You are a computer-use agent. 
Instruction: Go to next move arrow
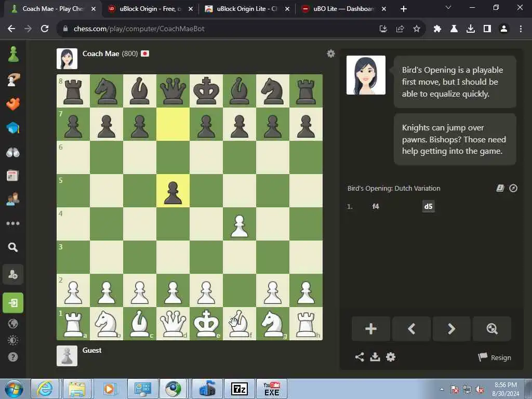tap(451, 329)
